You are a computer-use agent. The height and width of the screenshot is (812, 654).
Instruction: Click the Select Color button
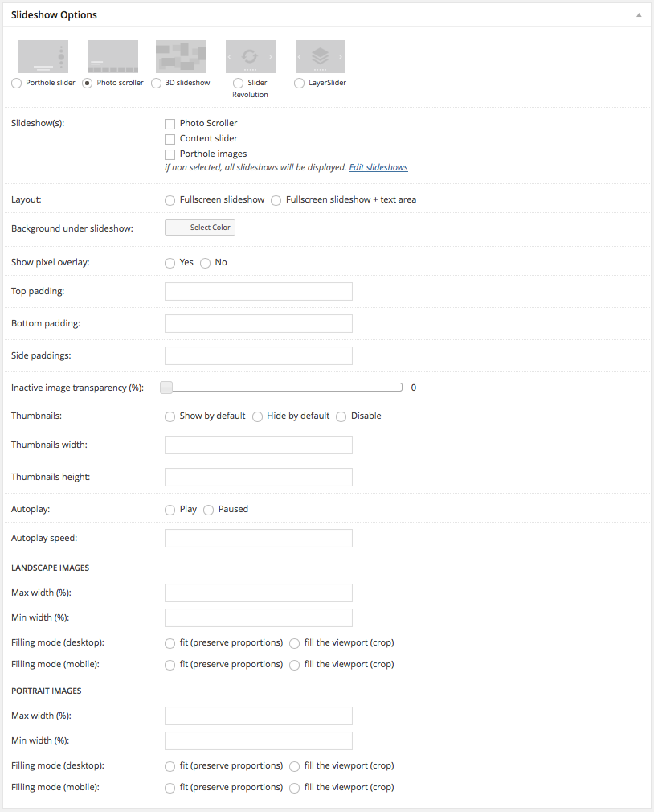(211, 228)
